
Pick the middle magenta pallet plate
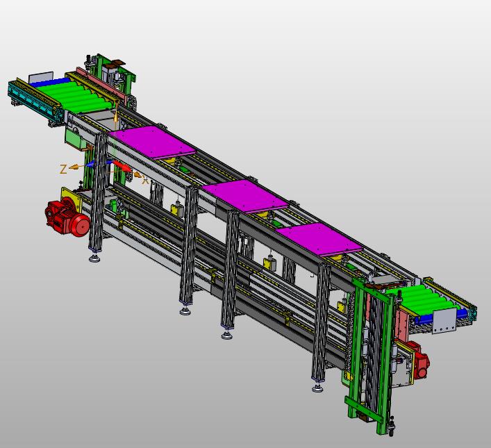(245, 196)
